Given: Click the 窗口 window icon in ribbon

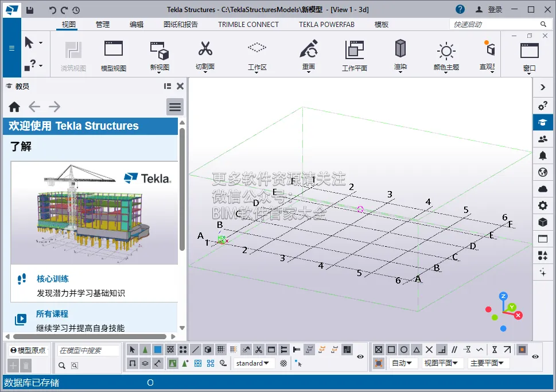Looking at the screenshot, I should click(x=529, y=51).
